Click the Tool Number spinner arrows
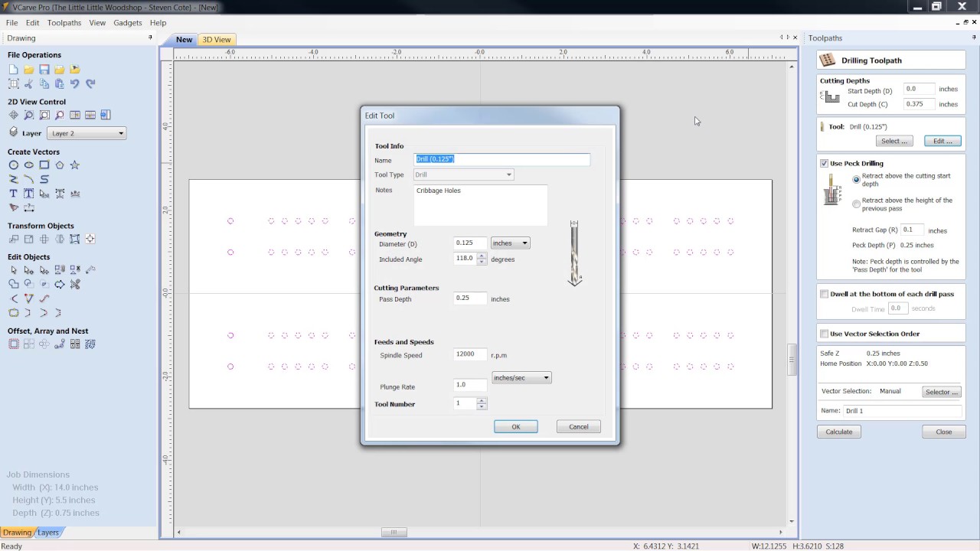Viewport: 980px width, 551px height. pyautogui.click(x=482, y=403)
